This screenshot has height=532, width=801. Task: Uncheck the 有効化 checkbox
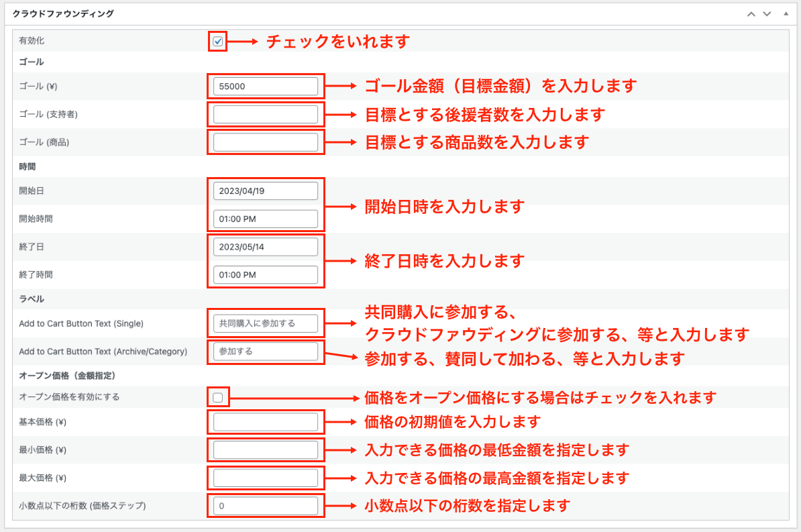pyautogui.click(x=218, y=42)
